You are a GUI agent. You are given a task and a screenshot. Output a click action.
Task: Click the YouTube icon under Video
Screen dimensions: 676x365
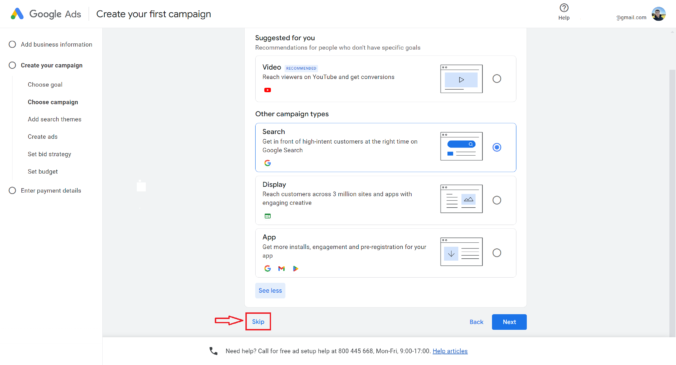coord(268,90)
